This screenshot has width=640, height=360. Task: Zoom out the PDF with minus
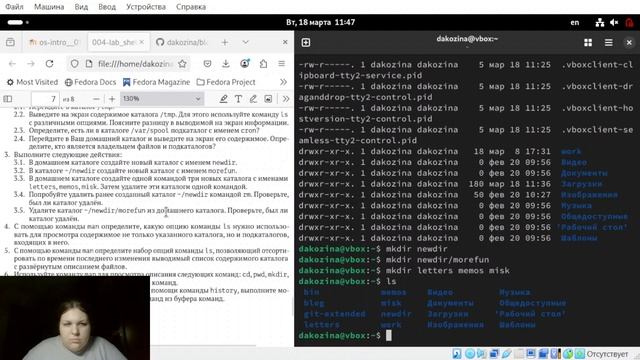[96, 99]
